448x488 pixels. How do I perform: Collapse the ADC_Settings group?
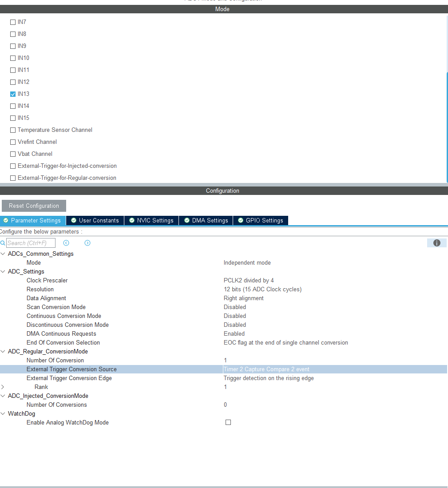click(3, 271)
